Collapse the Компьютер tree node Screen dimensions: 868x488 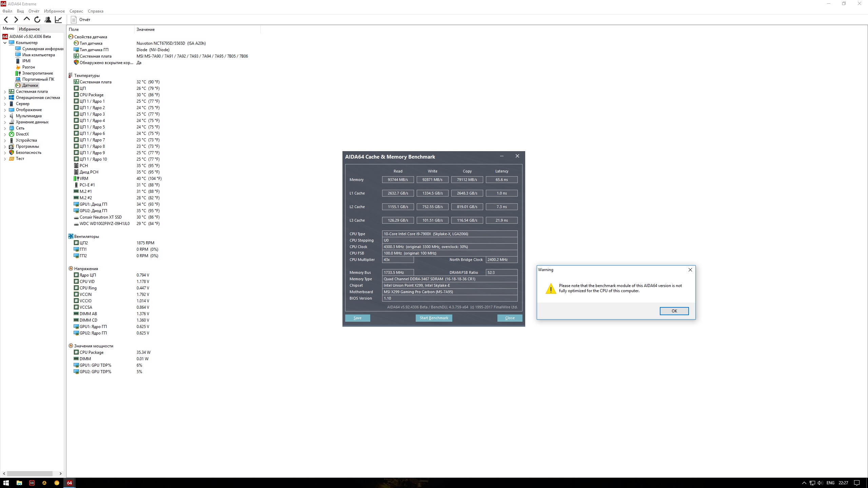5,43
